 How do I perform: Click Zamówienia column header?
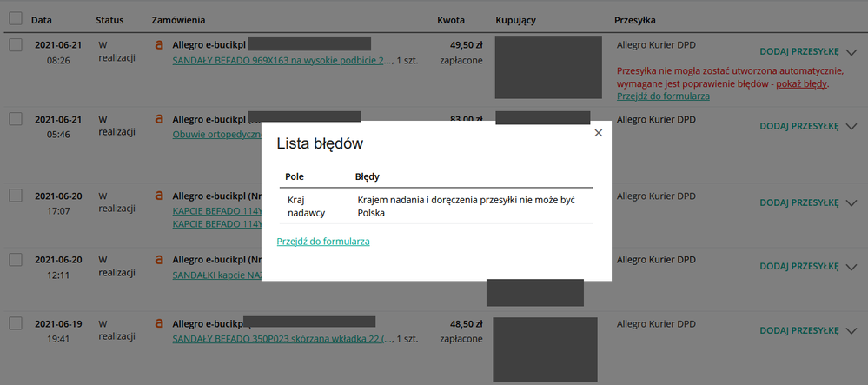point(178,21)
